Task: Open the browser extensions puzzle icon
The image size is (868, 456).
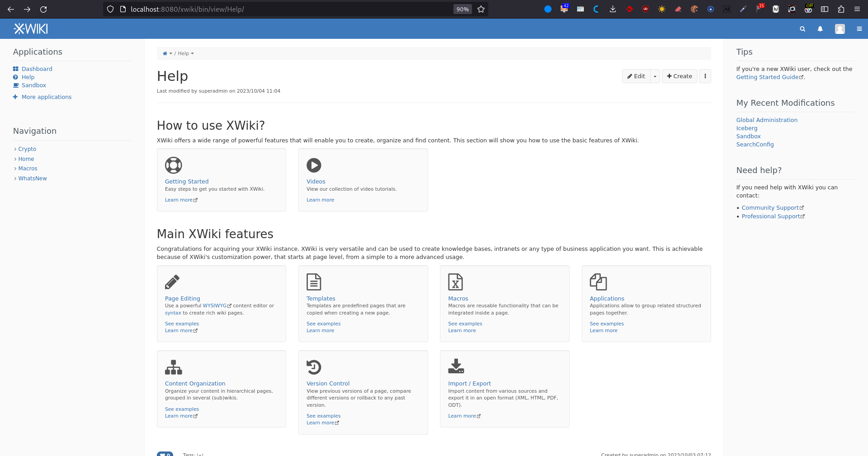Action: [x=841, y=9]
